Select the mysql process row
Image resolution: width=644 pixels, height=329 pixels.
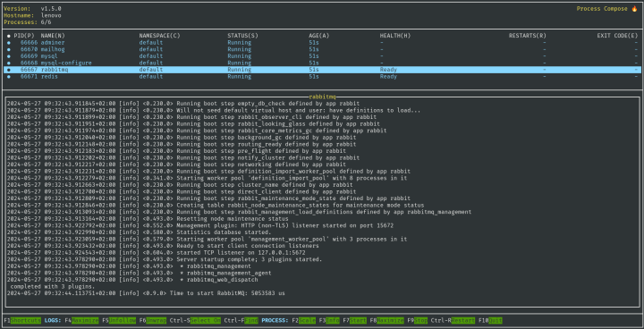point(322,56)
